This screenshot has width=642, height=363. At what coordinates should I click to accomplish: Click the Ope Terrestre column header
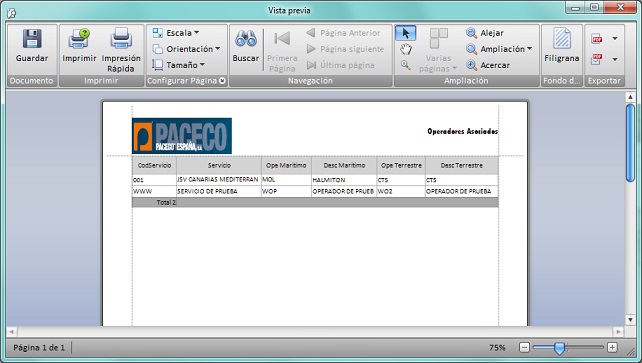coord(401,165)
